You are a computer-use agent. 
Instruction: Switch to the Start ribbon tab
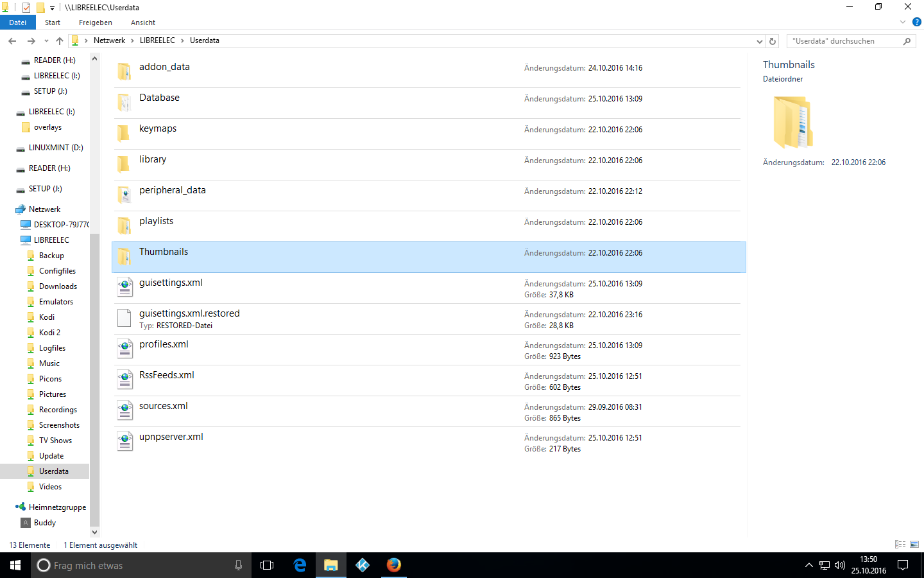(53, 22)
